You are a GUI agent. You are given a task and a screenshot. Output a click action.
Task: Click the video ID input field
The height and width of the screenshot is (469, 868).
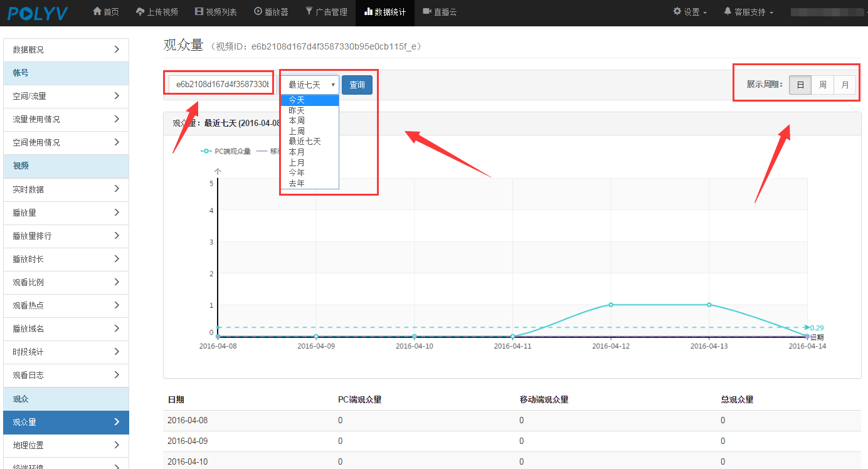pos(221,84)
